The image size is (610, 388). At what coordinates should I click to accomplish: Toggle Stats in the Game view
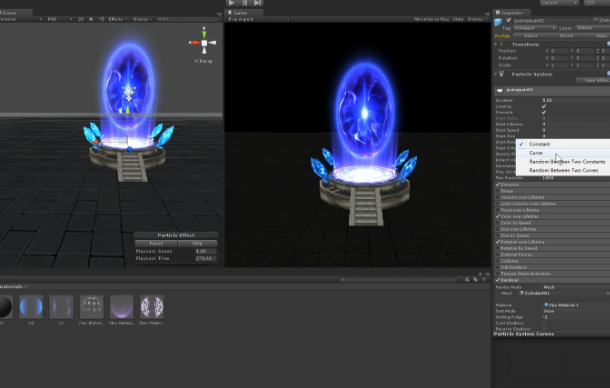pos(458,19)
